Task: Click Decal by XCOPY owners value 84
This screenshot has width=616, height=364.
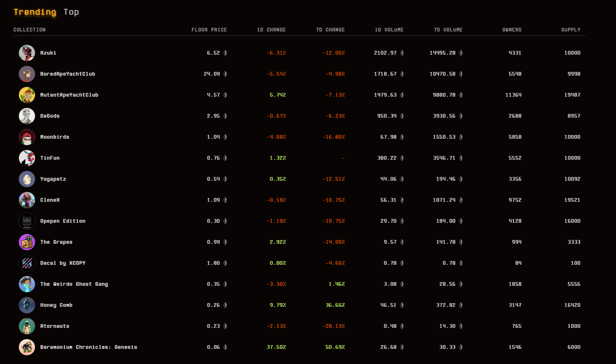Action: tap(518, 263)
